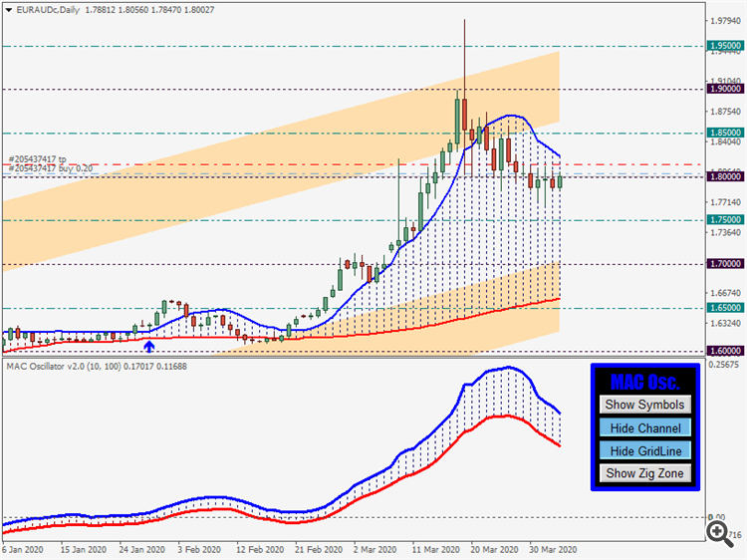Click the EURAUDc,Daily chart title

[48, 10]
